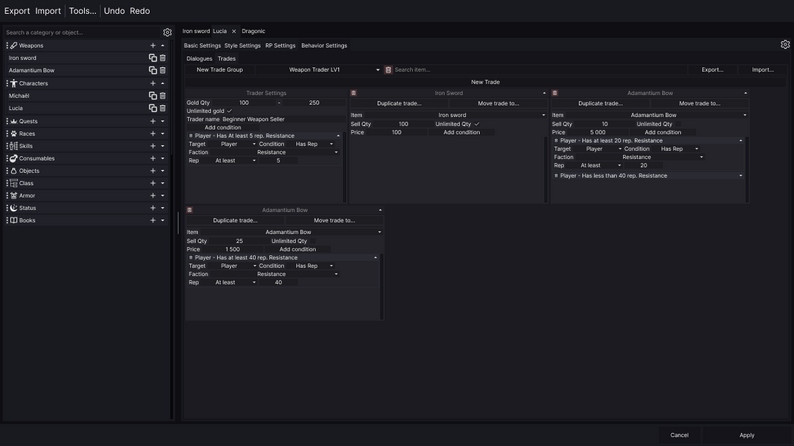This screenshot has width=794, height=446.
Task: Open the sidebar search settings gear
Action: click(167, 32)
